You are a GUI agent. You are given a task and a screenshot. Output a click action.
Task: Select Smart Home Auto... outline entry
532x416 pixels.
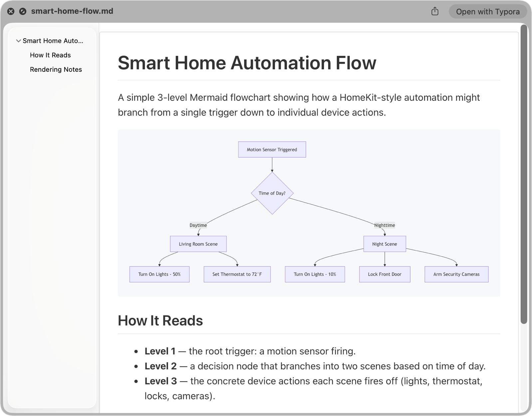(x=53, y=41)
